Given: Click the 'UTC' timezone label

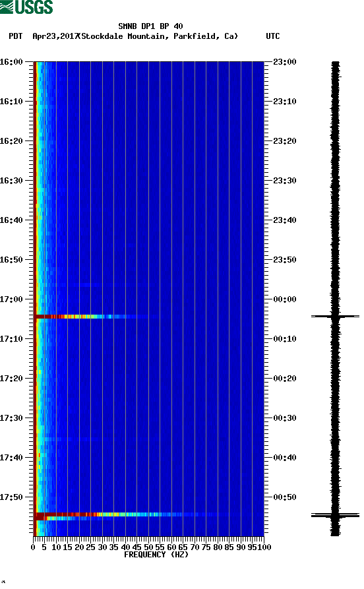Looking at the screenshot, I should pyautogui.click(x=273, y=36).
